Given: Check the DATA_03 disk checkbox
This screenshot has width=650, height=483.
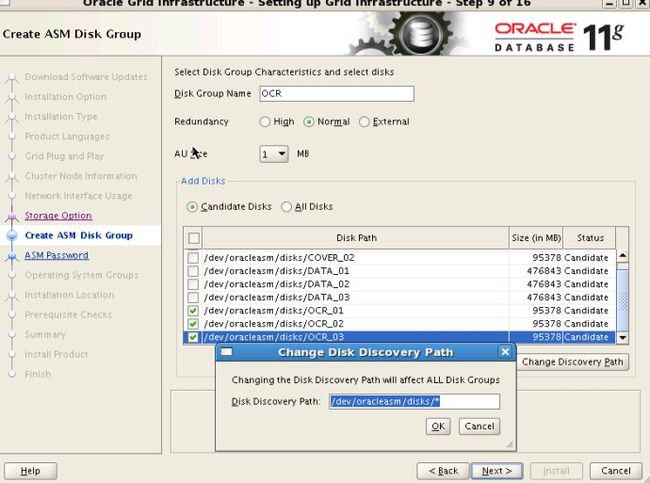Looking at the screenshot, I should 193,297.
